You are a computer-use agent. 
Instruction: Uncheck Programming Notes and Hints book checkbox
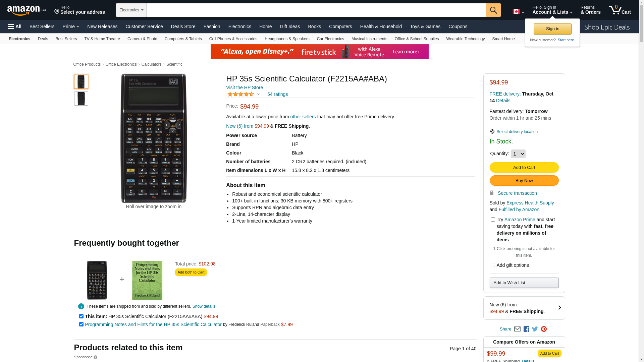[81, 324]
